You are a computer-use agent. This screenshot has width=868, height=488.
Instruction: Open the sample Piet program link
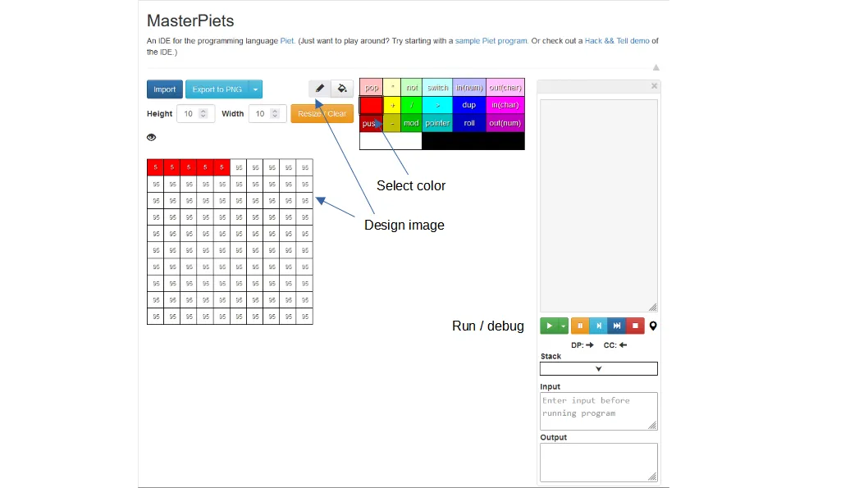[491, 41]
